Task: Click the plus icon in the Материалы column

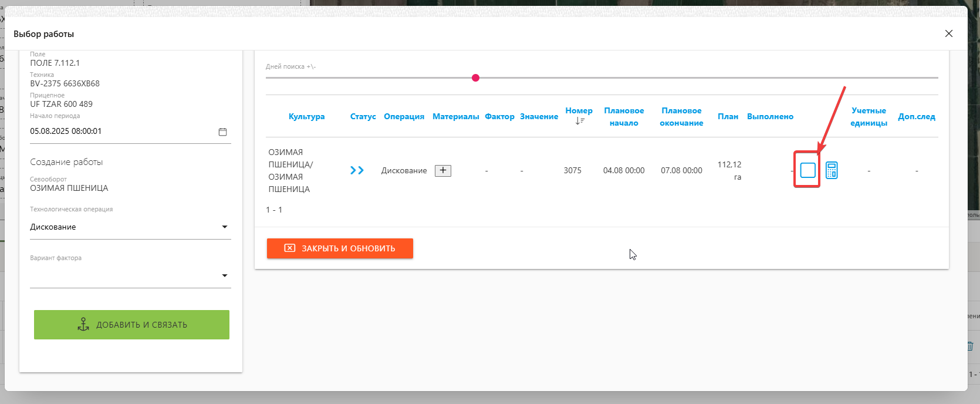Action: 443,170
